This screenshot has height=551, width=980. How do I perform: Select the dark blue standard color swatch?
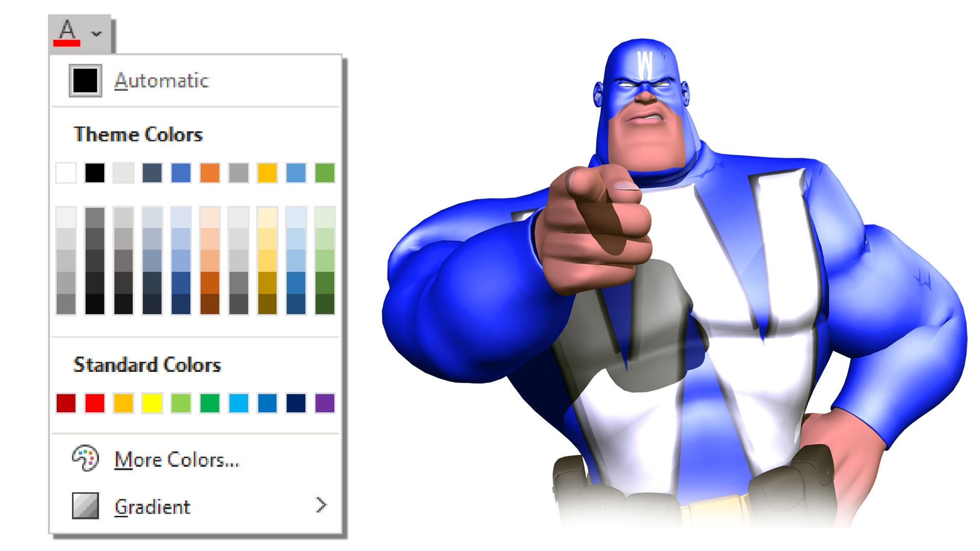point(296,402)
